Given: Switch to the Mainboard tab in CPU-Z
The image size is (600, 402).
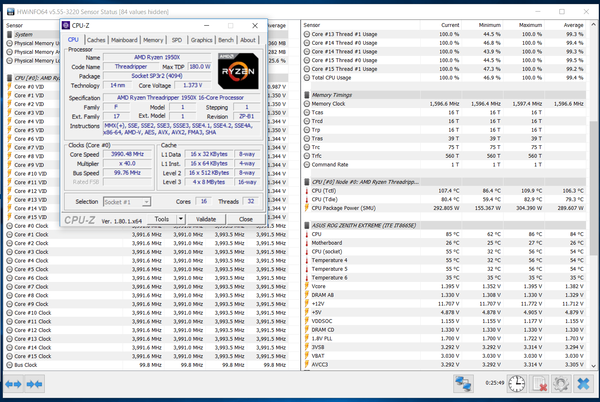Looking at the screenshot, I should (124, 40).
